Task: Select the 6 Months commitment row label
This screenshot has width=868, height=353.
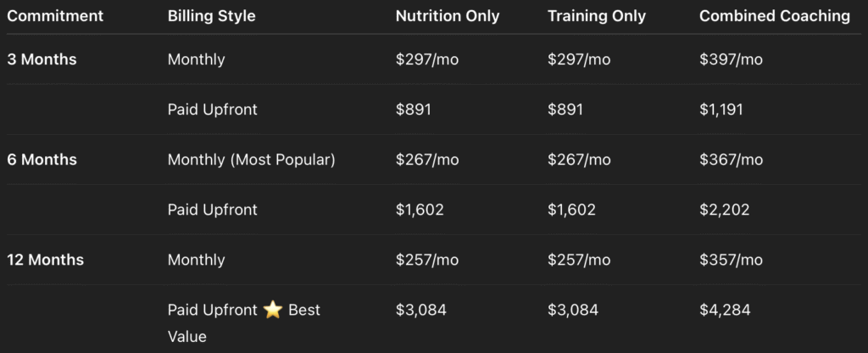Action: 42,160
